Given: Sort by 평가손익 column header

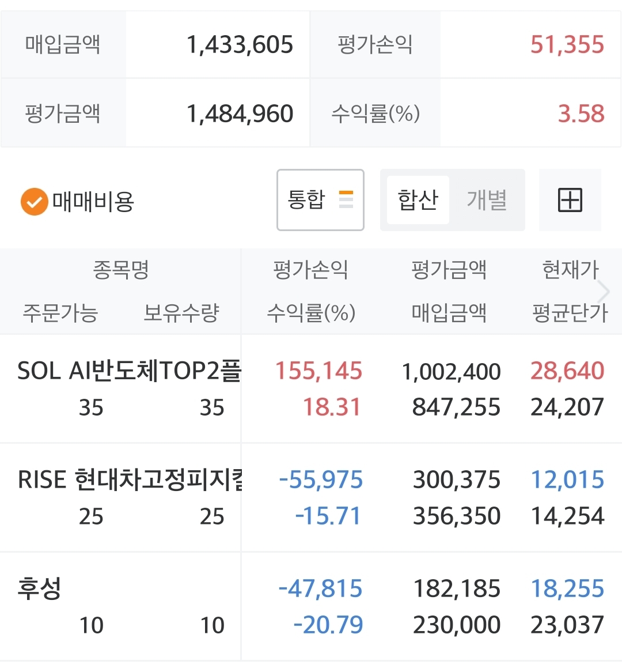Looking at the screenshot, I should [x=311, y=270].
